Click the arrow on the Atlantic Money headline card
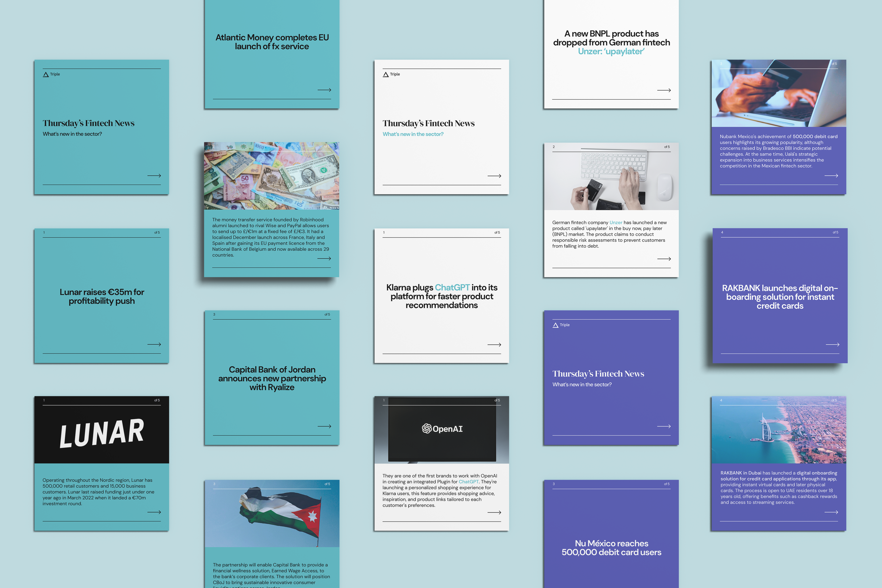Image resolution: width=882 pixels, height=588 pixels. tap(324, 90)
